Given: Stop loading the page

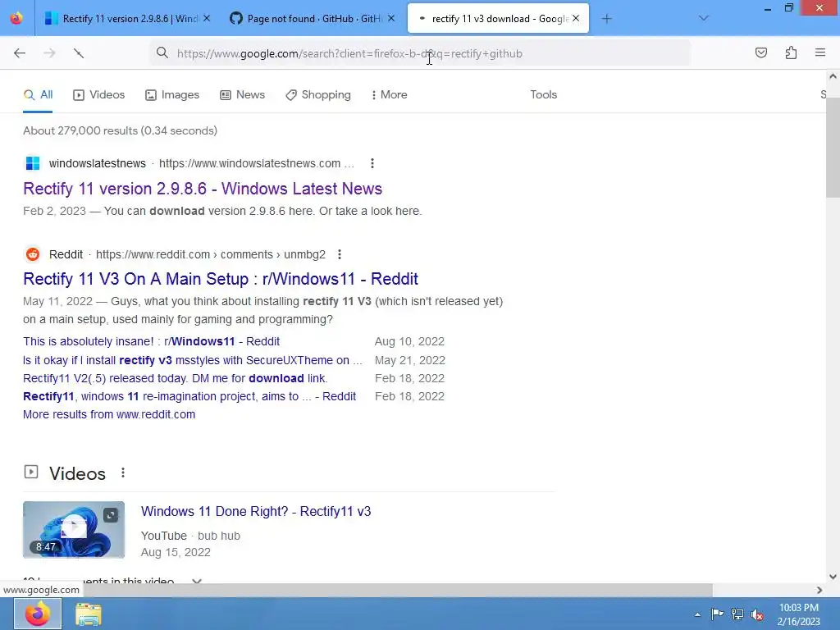Looking at the screenshot, I should [x=79, y=53].
